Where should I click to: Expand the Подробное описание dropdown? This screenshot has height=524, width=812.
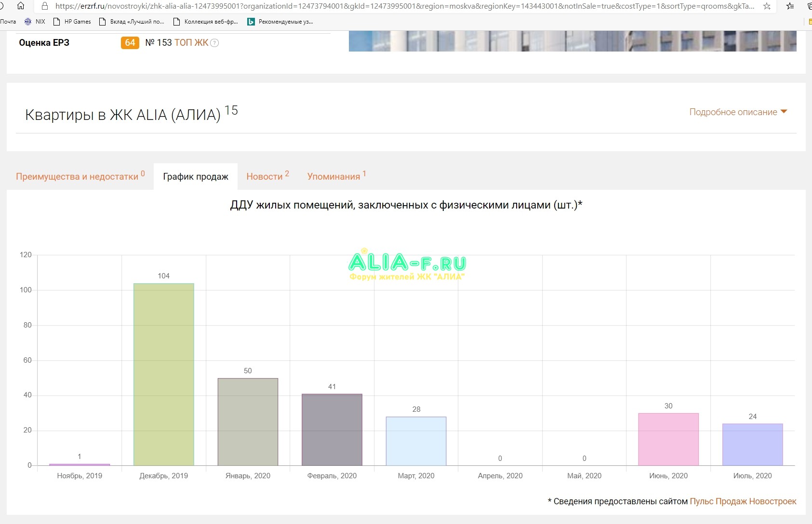(738, 112)
